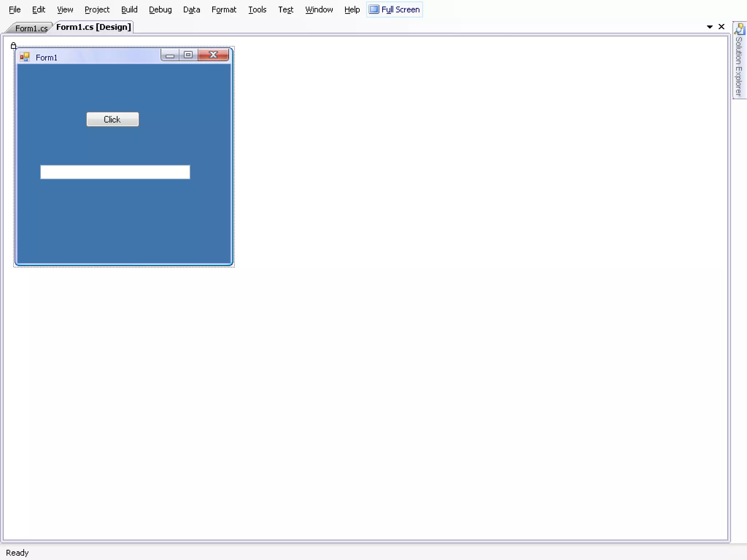The width and height of the screenshot is (747, 560).
Task: Click the form's minimize button
Action: 170,55
